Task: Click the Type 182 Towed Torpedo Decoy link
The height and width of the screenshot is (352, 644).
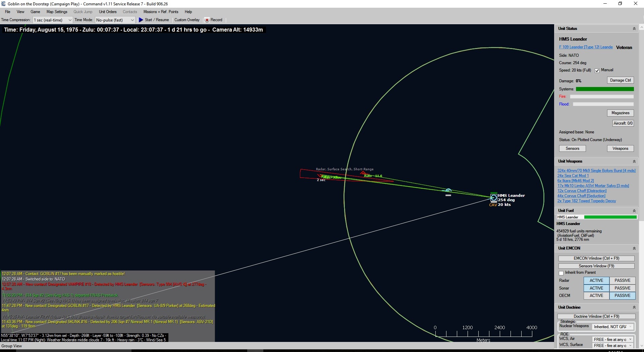Action: pos(587,201)
